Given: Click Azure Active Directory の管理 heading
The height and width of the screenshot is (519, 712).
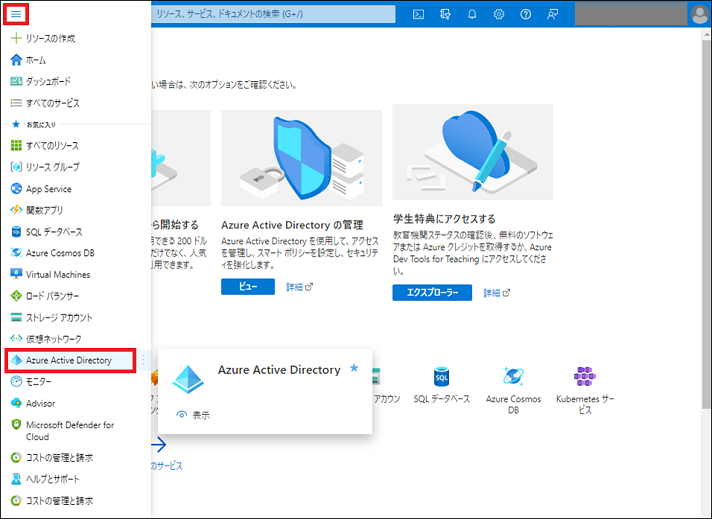Looking at the screenshot, I should click(x=292, y=225).
